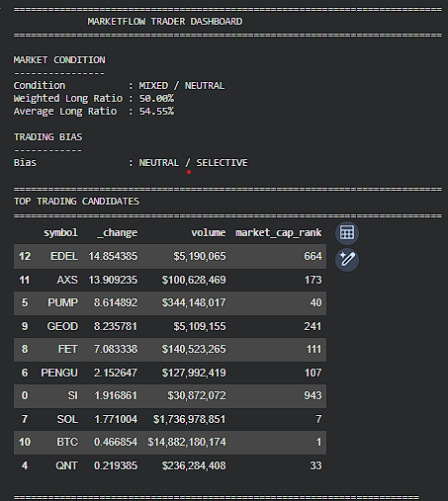Screen dimensions: 448x501
Task: Click volume $1,736,978,851
Action: click(190, 419)
